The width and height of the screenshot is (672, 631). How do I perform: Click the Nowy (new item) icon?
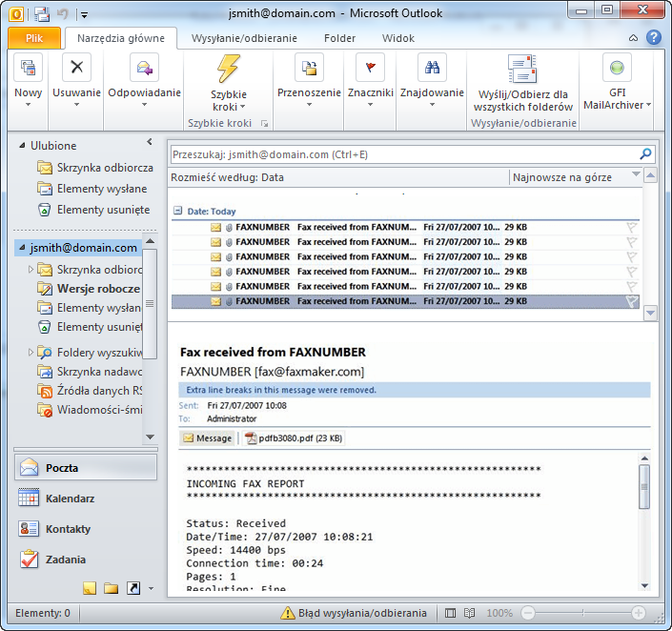(x=29, y=68)
